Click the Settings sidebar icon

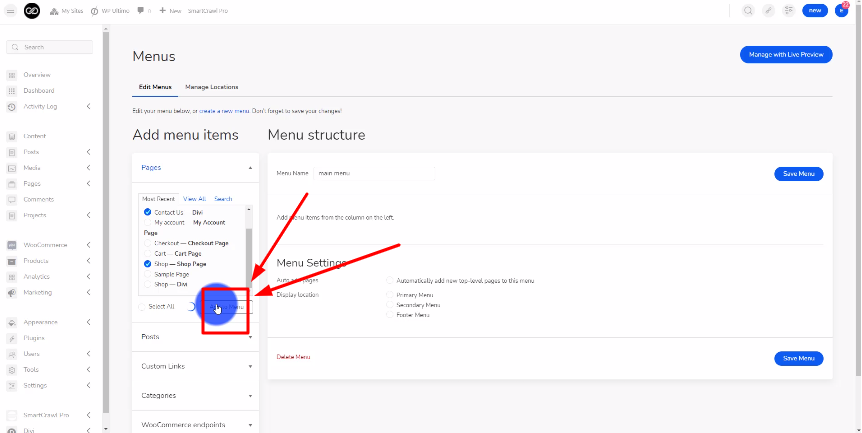11,385
